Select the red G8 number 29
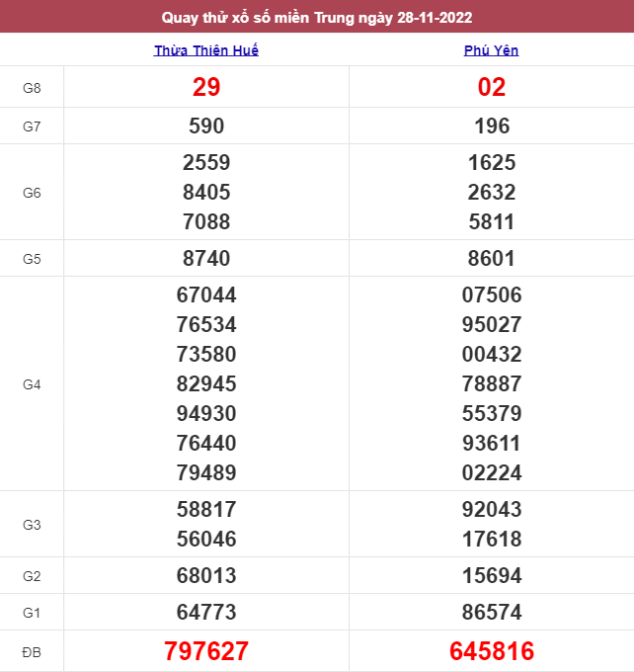 click(x=206, y=87)
